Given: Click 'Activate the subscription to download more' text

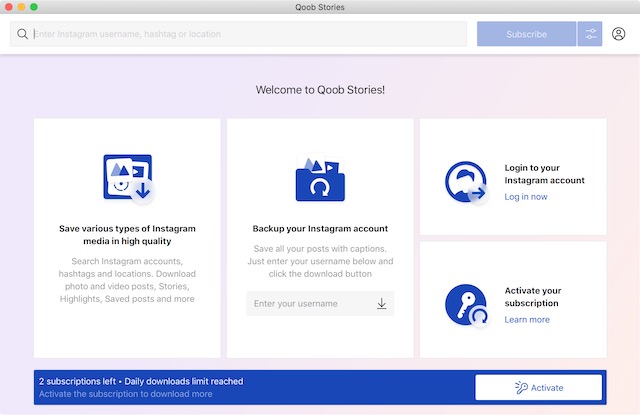Looking at the screenshot, I should tap(126, 394).
